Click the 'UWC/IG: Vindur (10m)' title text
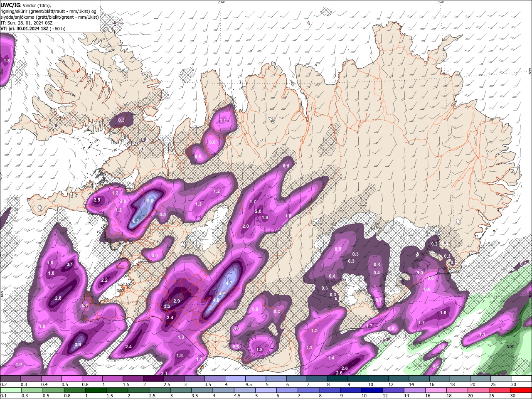The height and width of the screenshot is (399, 532). [26, 5]
